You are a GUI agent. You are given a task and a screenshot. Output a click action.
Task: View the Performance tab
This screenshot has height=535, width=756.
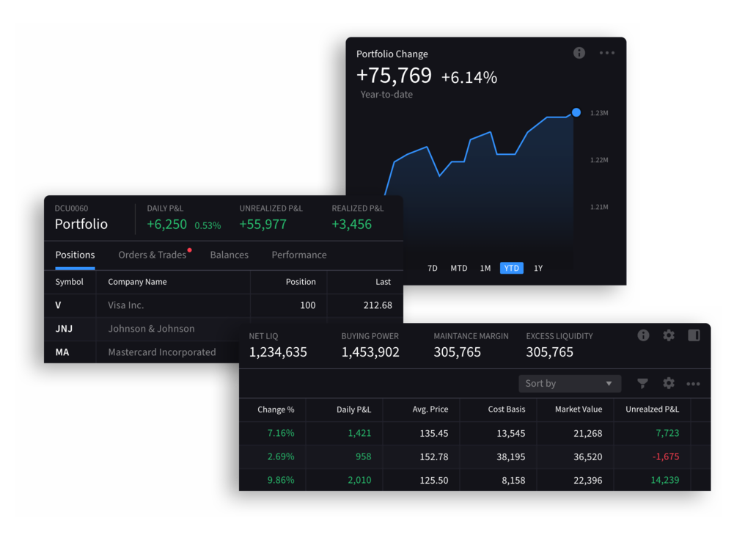coord(298,255)
